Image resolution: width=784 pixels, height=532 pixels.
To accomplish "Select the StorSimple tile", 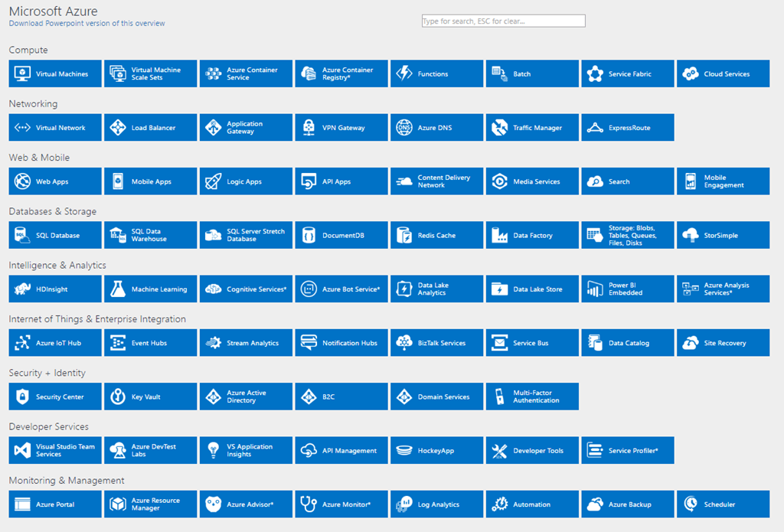I will (724, 235).
